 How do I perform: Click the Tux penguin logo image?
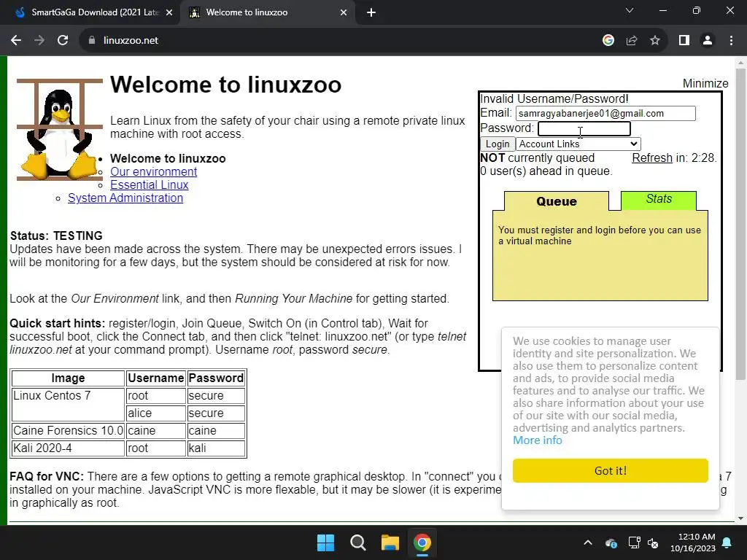[59, 130]
